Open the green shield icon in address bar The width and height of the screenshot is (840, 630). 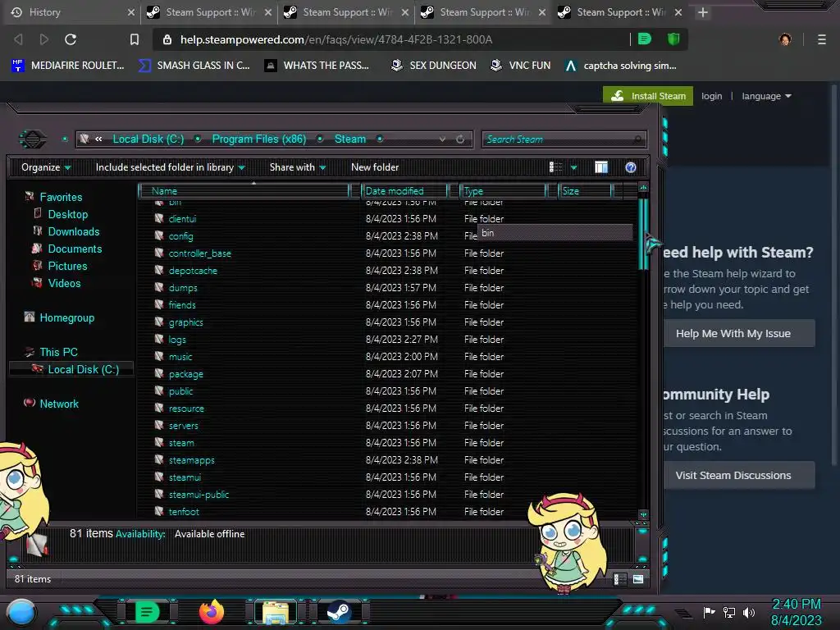click(673, 39)
